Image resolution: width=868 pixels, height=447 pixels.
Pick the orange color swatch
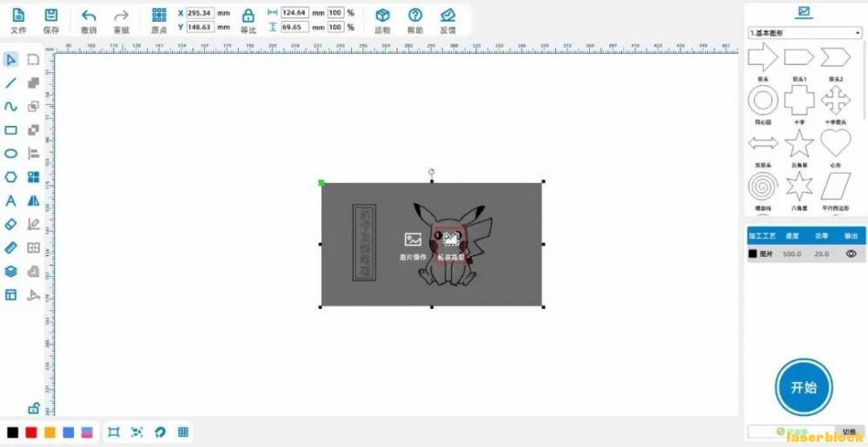click(50, 432)
